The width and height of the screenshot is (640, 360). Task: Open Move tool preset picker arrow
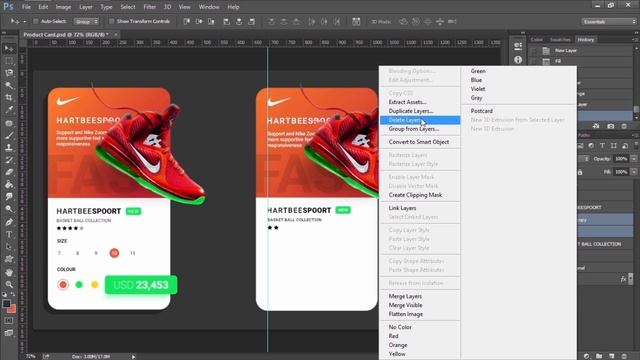coord(24,22)
